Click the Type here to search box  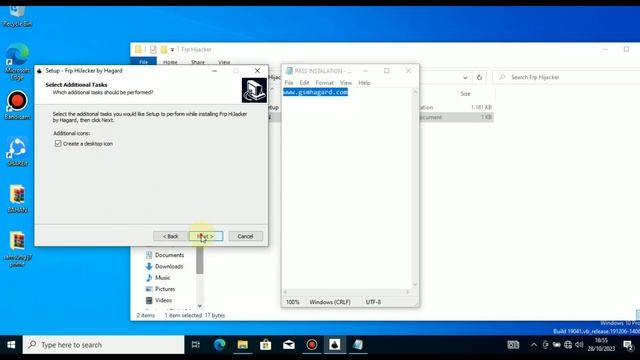click(x=104, y=345)
